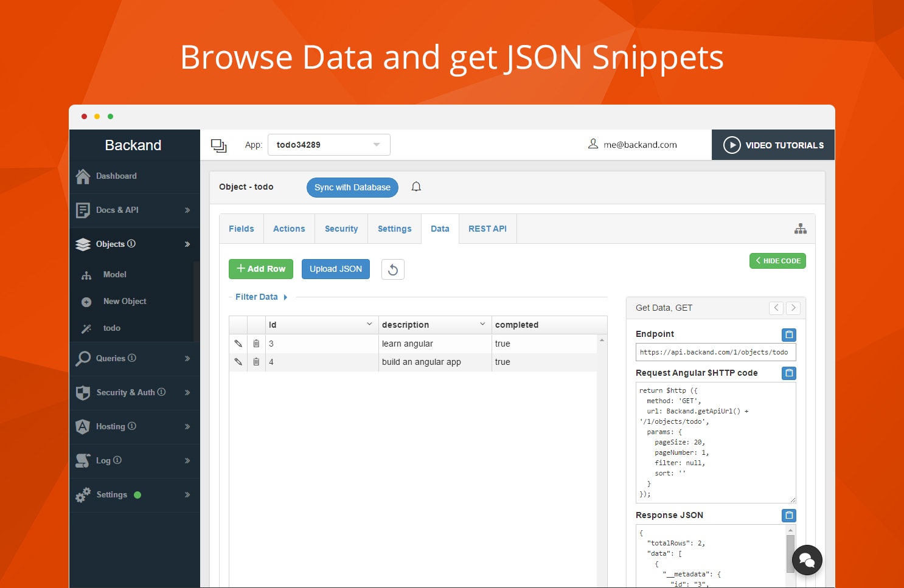
Task: Click the Dashboard home icon
Action: tap(83, 176)
